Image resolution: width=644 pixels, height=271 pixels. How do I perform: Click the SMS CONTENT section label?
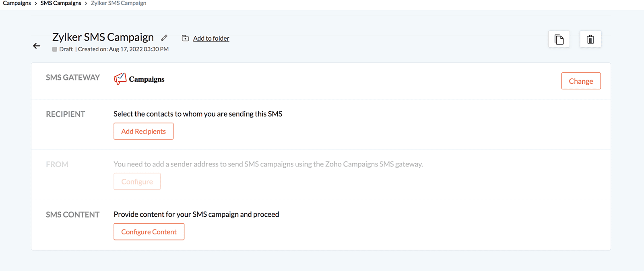pyautogui.click(x=73, y=215)
